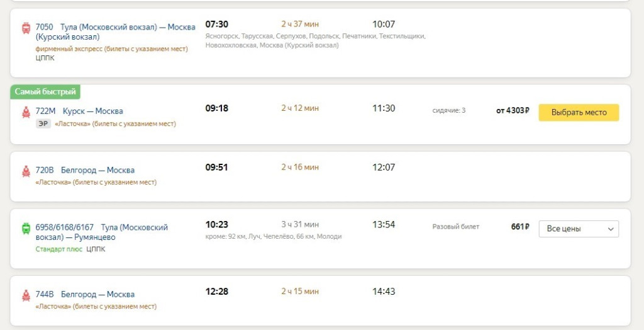This screenshot has height=330, width=644.
Task: Click the 12:28 departure time of train 744В
Action: click(x=217, y=292)
